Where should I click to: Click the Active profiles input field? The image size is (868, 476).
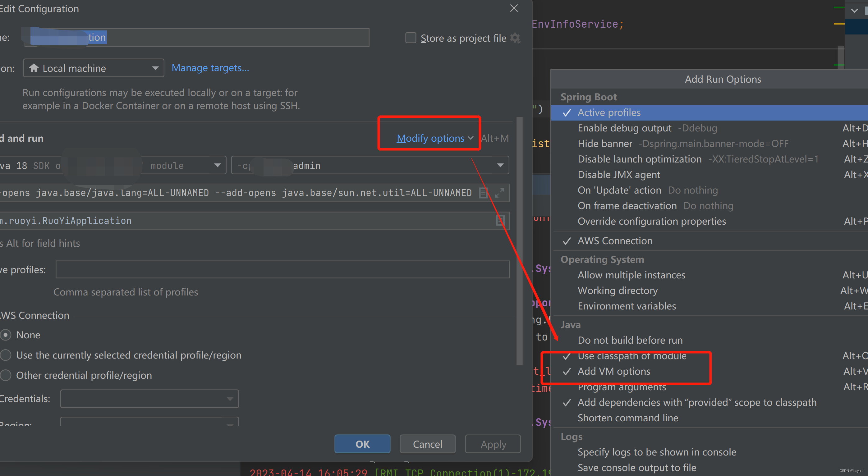click(x=282, y=269)
